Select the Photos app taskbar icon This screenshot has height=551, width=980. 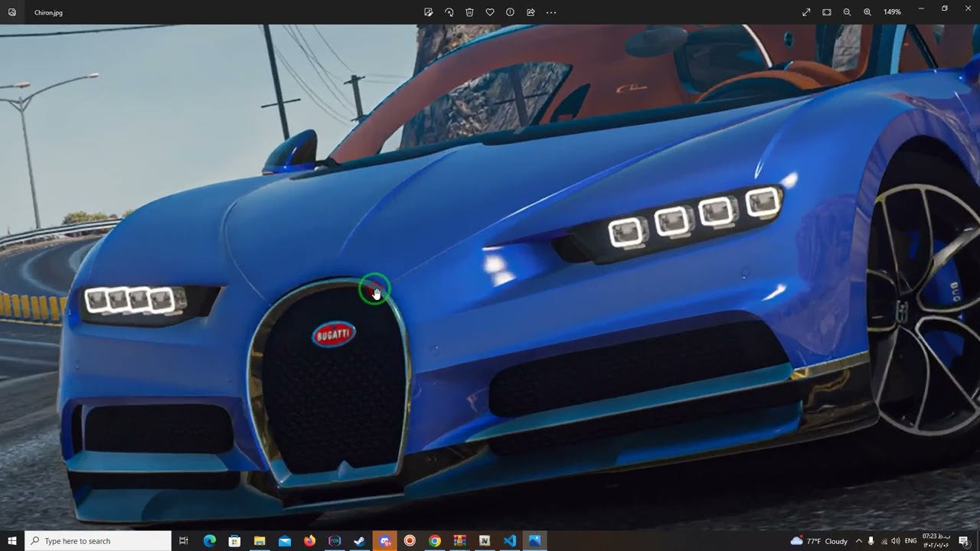534,541
